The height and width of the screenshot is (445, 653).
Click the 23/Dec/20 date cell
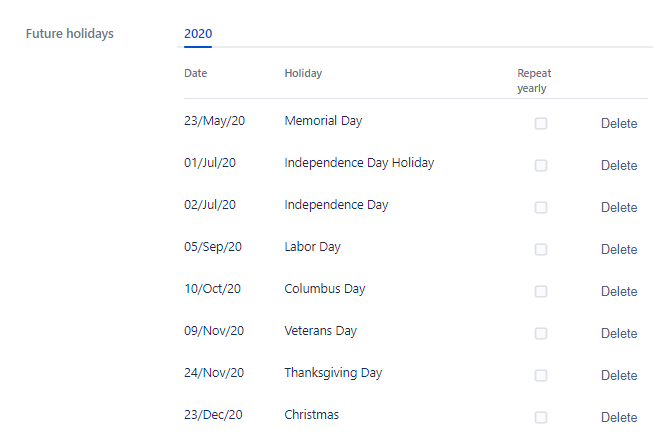click(x=214, y=415)
